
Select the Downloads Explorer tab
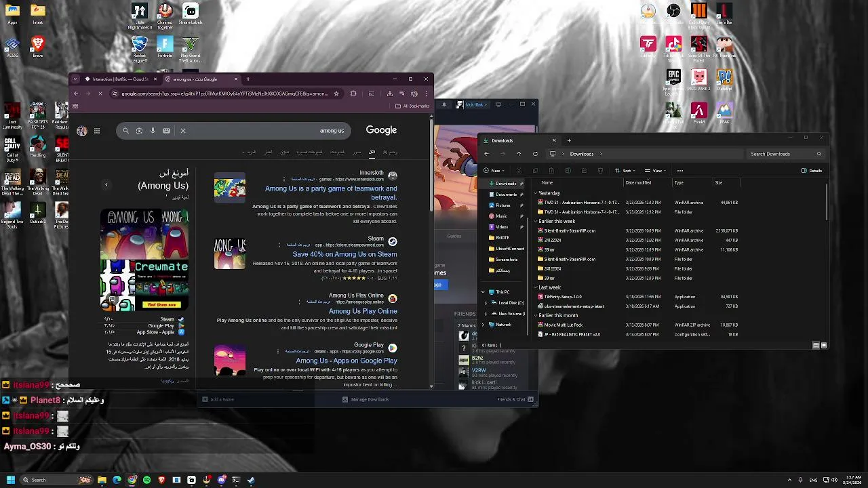(519, 140)
